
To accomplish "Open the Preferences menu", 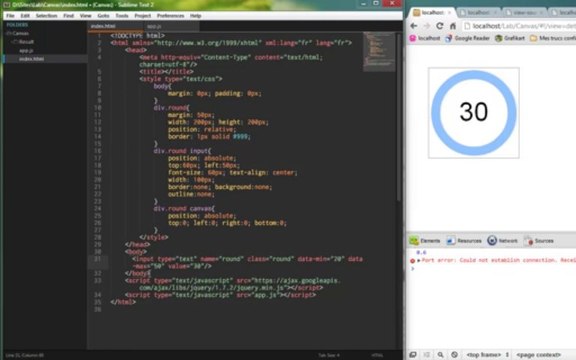I will tap(170, 16).
